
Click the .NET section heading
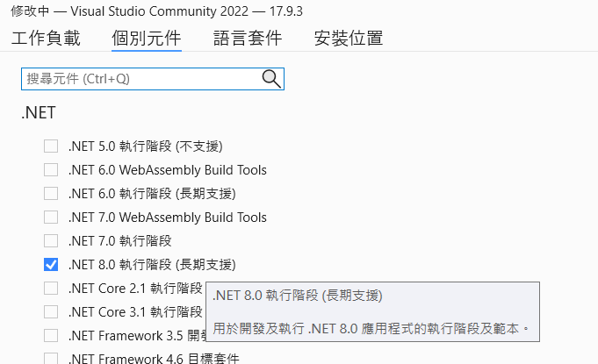(x=39, y=112)
